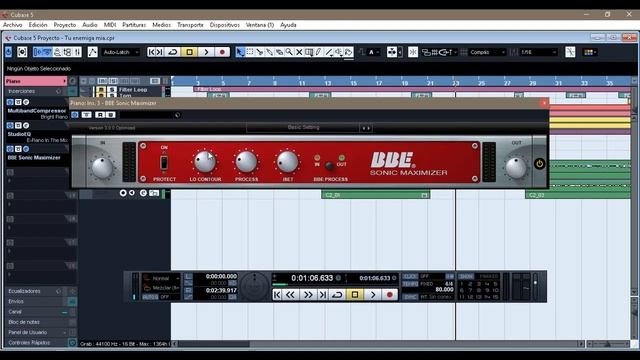Open the Edición menu
The image size is (640, 360).
pyautogui.click(x=38, y=25)
